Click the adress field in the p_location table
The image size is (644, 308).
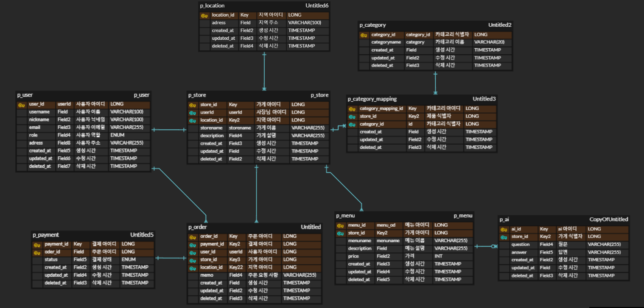point(219,23)
